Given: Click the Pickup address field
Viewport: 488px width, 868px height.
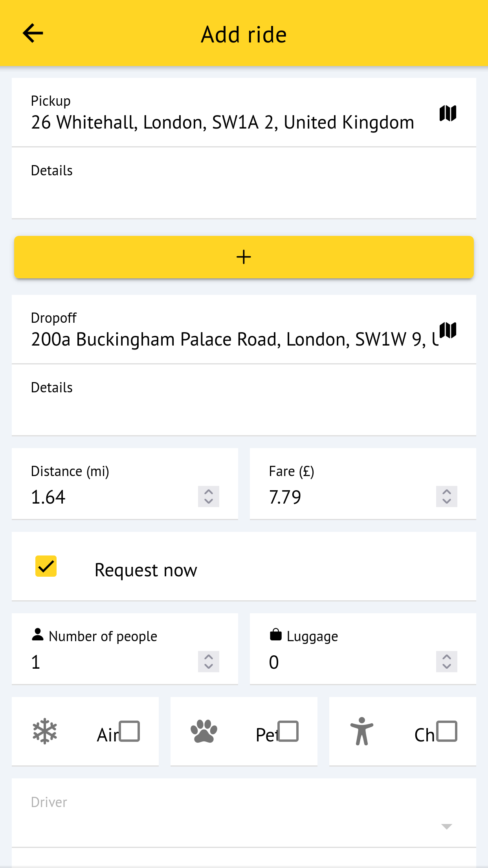Looking at the screenshot, I should 222,122.
